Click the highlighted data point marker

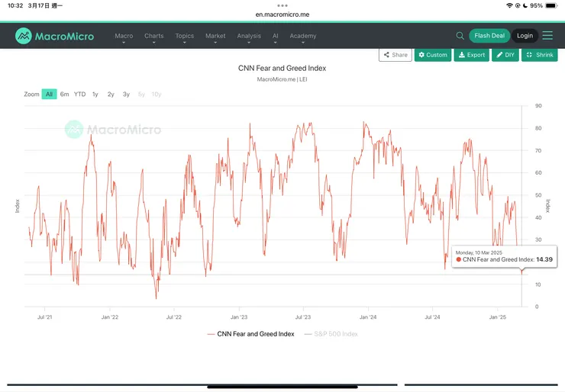[521, 273]
